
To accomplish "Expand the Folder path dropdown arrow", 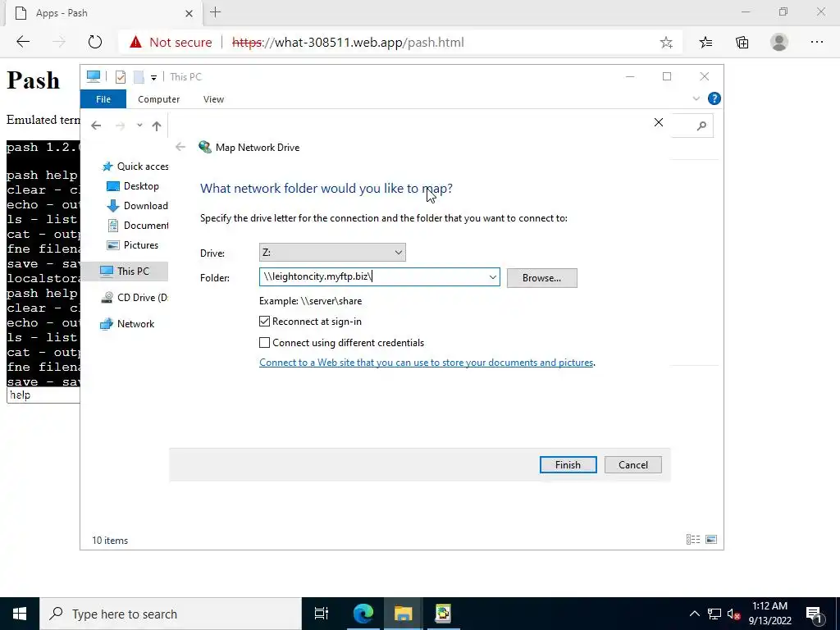I will pos(492,277).
